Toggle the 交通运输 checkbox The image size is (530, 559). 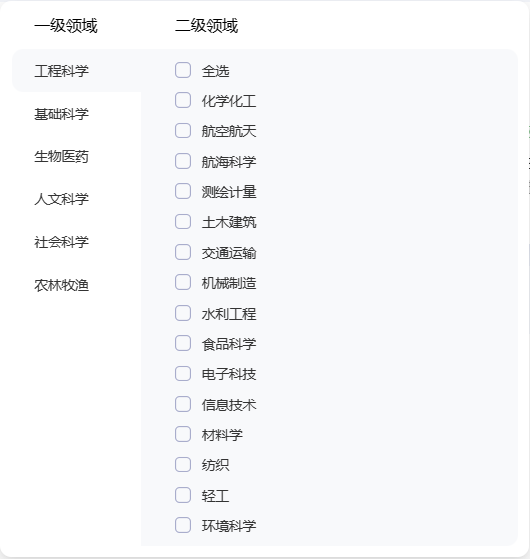coord(183,252)
